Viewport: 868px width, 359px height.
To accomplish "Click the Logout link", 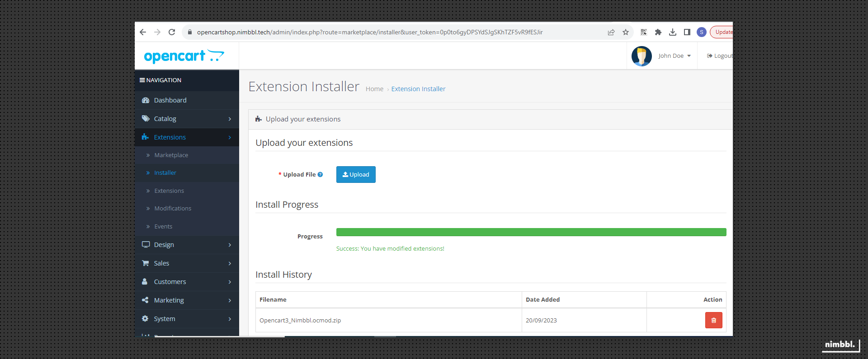I will pos(721,56).
